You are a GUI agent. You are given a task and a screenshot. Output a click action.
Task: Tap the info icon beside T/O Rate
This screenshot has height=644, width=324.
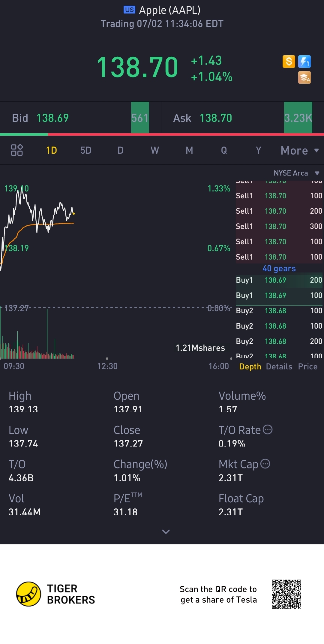pyautogui.click(x=268, y=430)
